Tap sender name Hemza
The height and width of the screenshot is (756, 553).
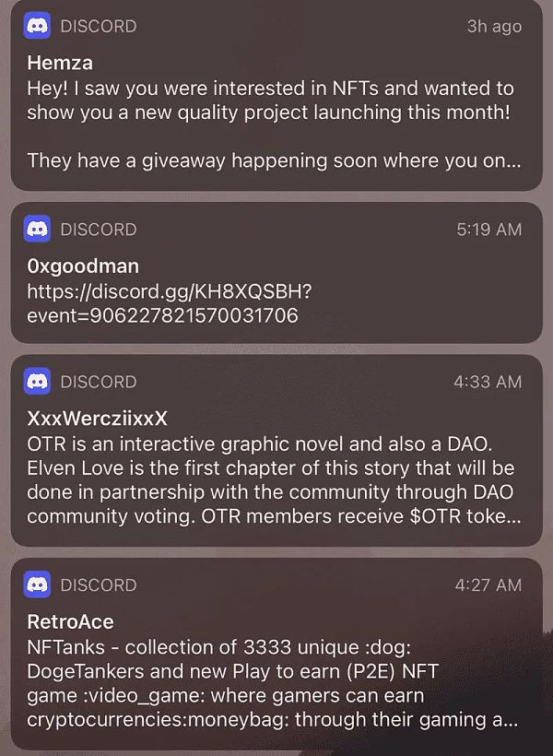pos(60,63)
